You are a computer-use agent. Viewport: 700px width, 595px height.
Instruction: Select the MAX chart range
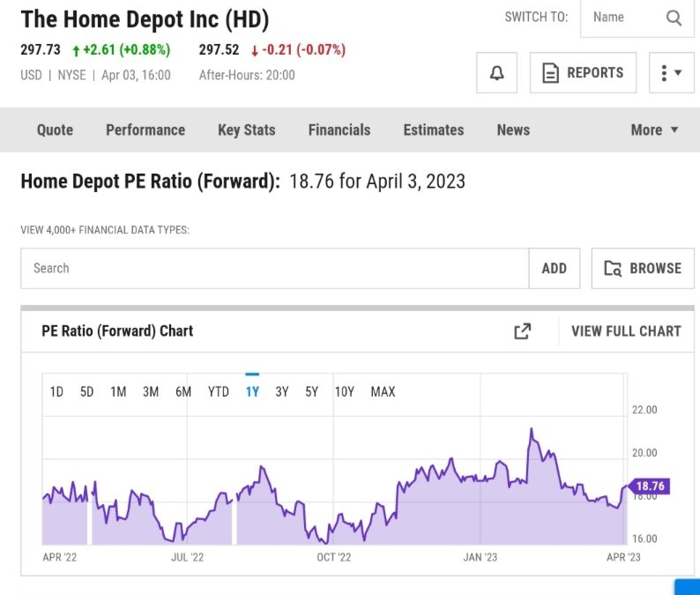click(x=383, y=392)
